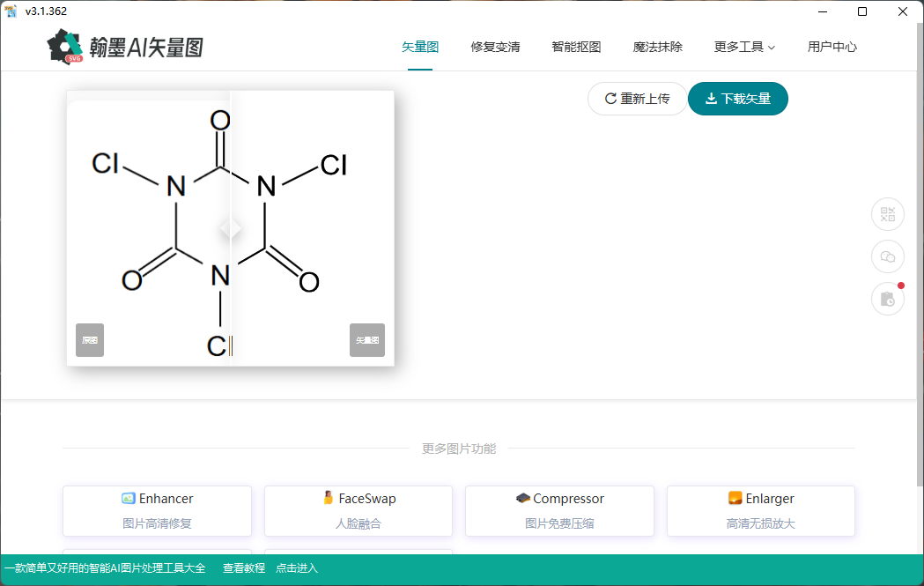Viewport: 924px width, 586px height.
Task: Open the WeChat chat icon on the right
Action: click(887, 256)
